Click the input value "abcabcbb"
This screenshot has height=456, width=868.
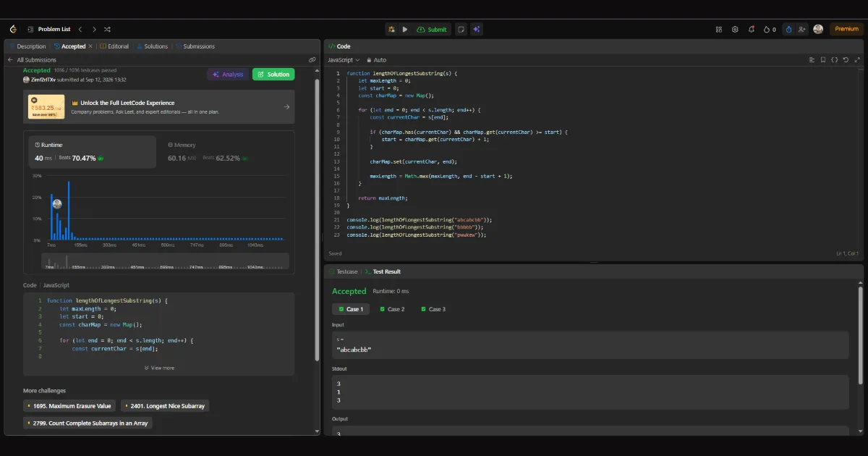[354, 350]
